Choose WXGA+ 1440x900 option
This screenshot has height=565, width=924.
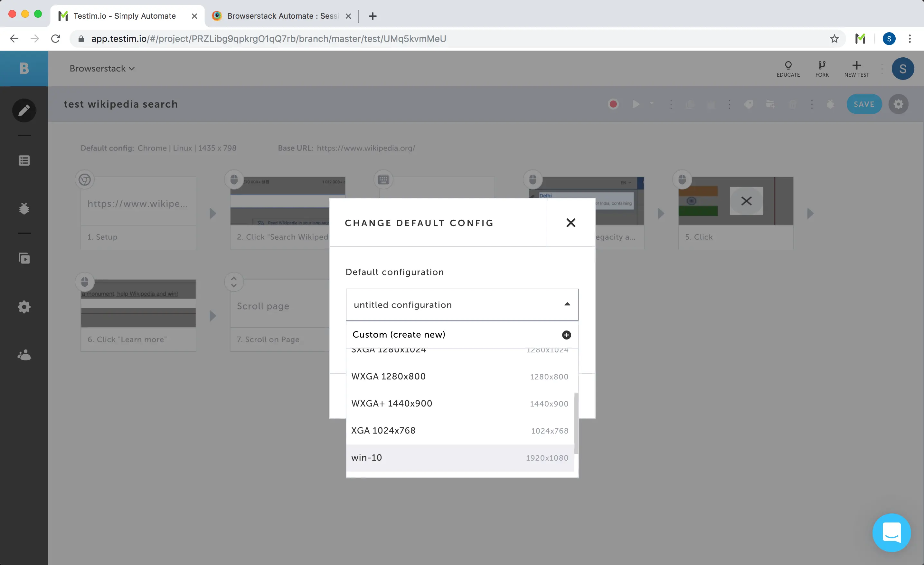[x=459, y=403]
